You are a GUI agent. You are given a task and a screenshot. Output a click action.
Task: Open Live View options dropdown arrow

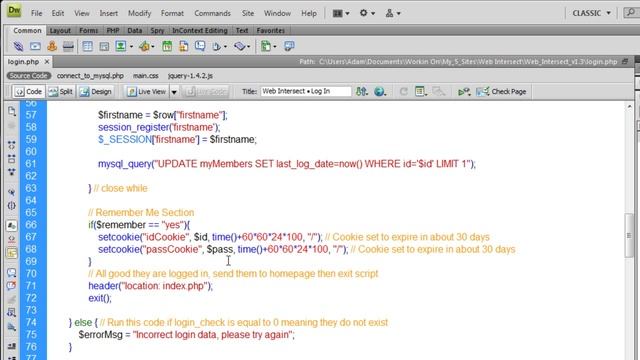click(x=174, y=92)
